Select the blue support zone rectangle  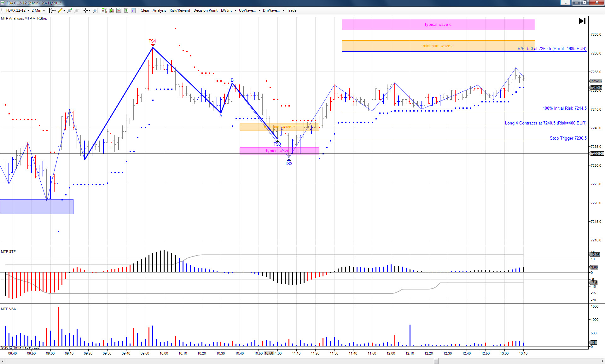(37, 207)
